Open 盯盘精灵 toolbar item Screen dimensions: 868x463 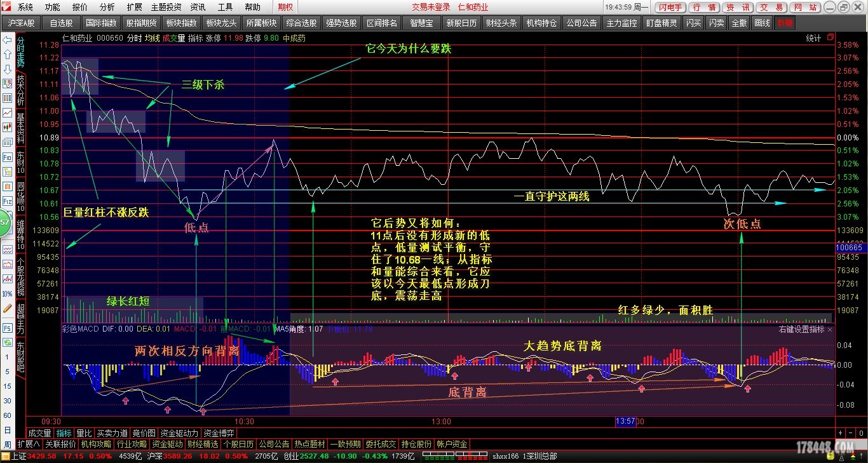tap(661, 22)
